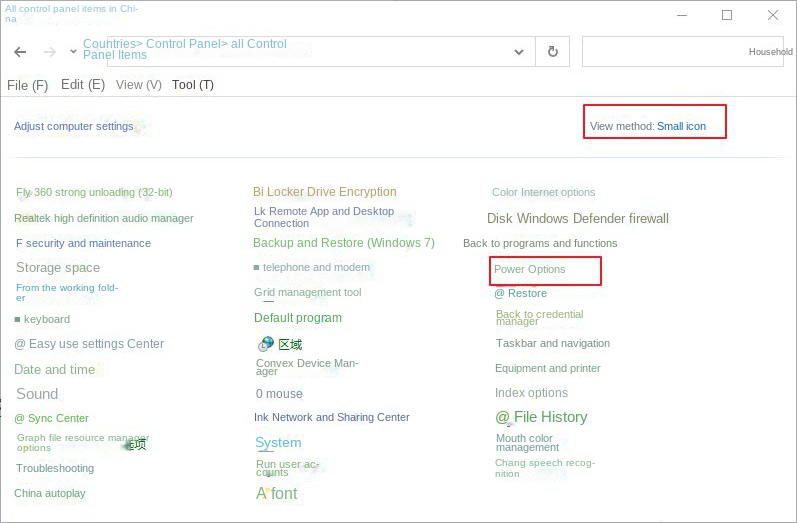Click the refresh button beside address bar
The width and height of the screenshot is (797, 523).
[551, 52]
